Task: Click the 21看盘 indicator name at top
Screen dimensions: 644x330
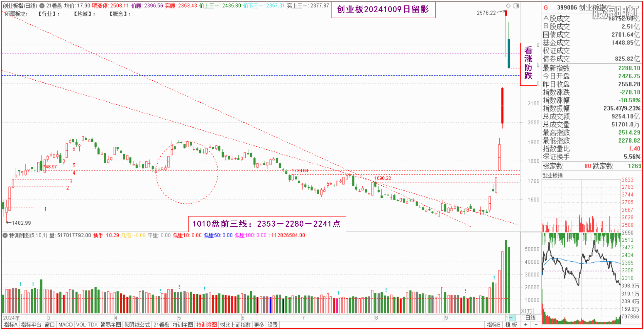Action: (54, 6)
